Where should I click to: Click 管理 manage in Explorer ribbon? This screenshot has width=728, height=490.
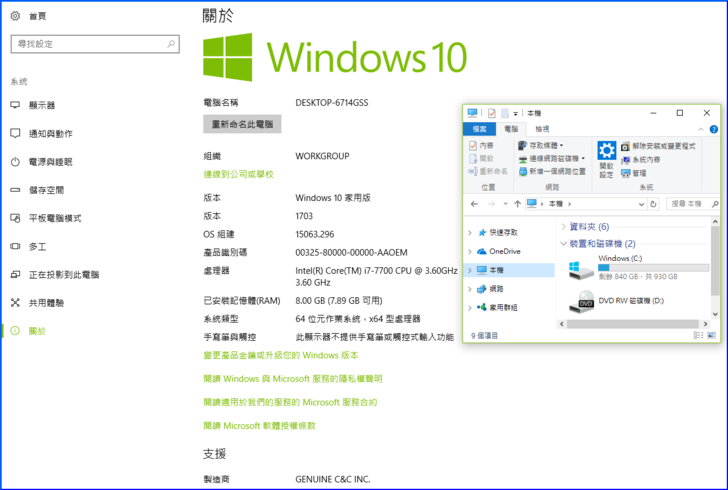(x=634, y=173)
